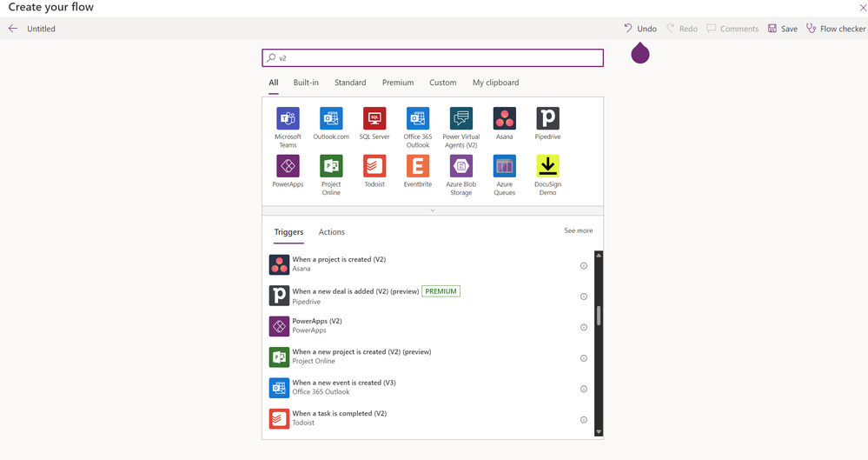Pick the Project Online connector icon
Screen dimensions: 868x460
coord(331,166)
